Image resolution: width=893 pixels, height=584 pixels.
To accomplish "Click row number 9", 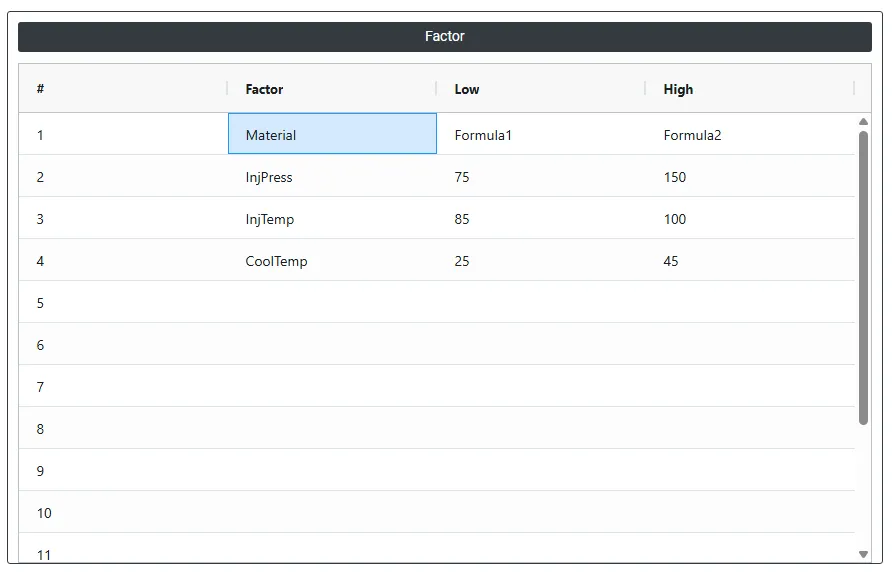I will click(123, 470).
